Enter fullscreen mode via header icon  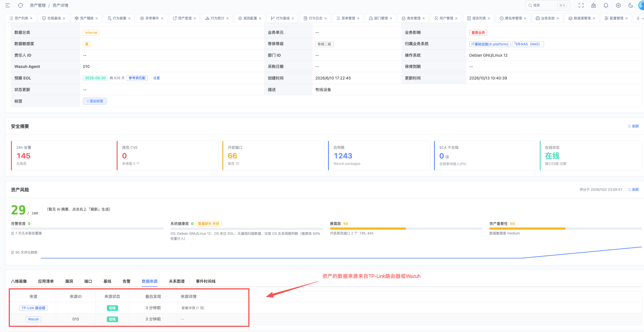tap(581, 5)
